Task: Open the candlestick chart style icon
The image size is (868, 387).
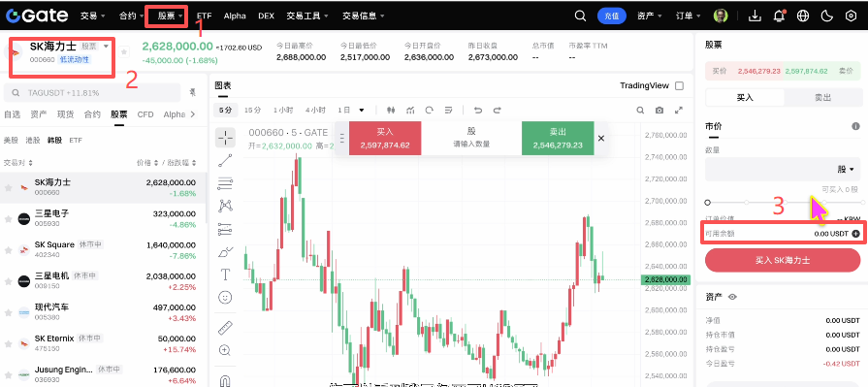Action: 392,111
